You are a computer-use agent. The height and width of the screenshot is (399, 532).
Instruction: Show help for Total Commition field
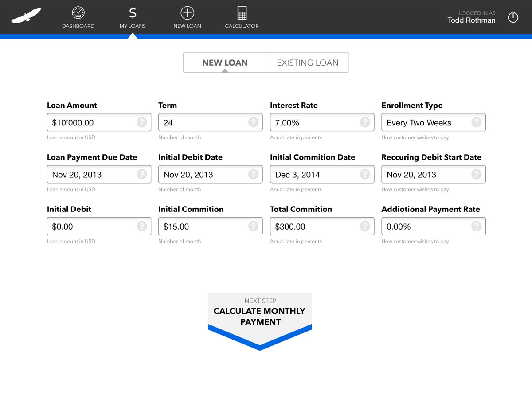[x=364, y=227]
